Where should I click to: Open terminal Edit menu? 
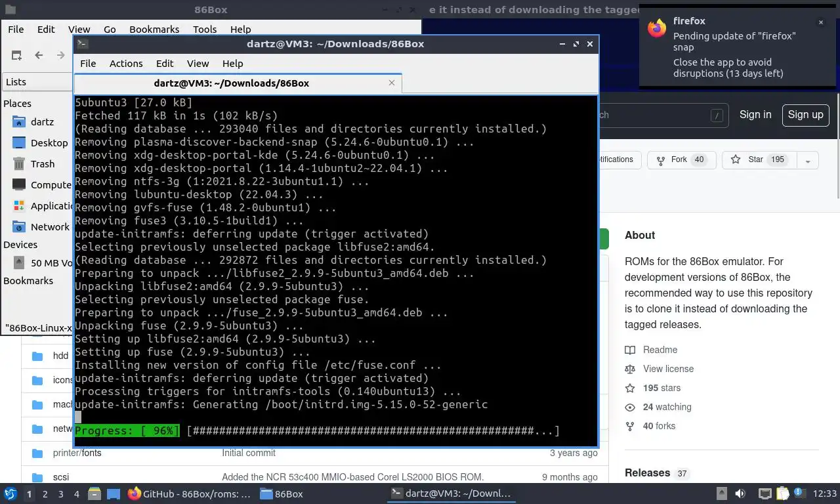(165, 64)
